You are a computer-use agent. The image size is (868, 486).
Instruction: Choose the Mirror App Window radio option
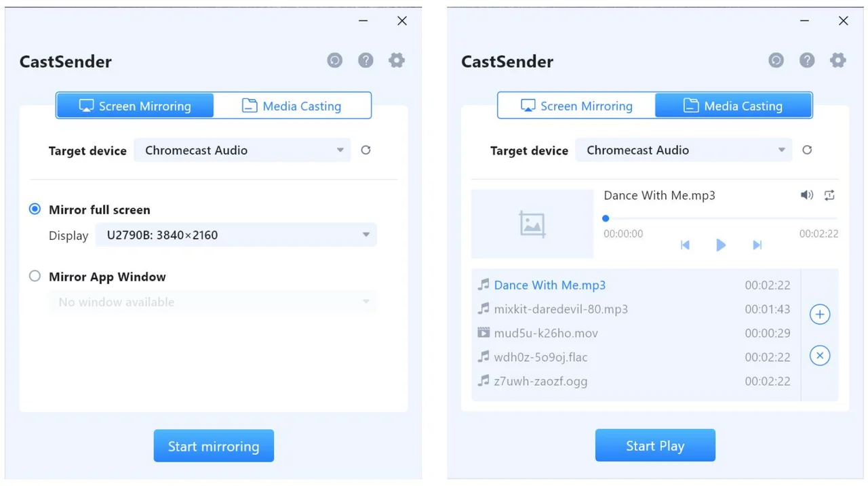pos(35,277)
